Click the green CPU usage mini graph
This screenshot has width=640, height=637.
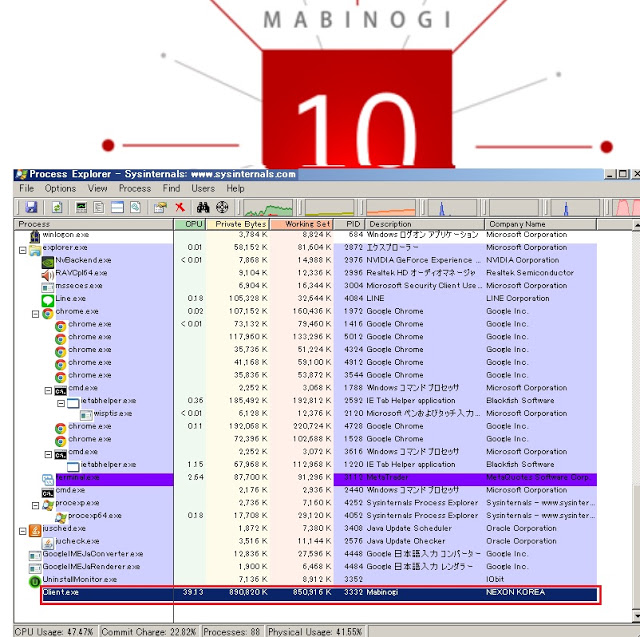(268, 207)
